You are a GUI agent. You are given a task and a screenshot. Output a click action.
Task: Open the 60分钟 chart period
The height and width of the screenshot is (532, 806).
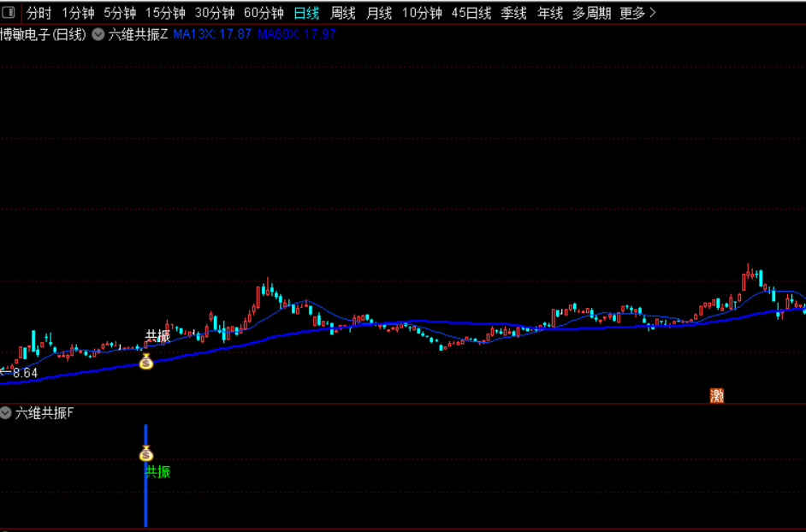[264, 13]
